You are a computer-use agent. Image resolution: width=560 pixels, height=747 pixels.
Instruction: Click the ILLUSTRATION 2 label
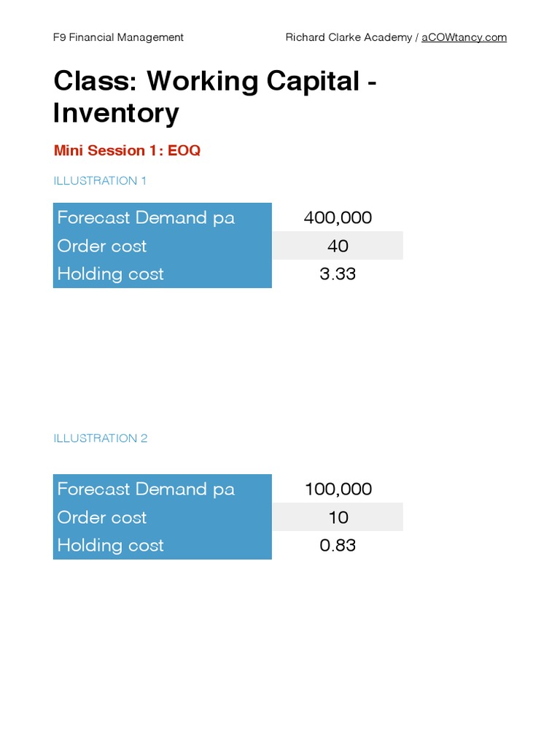pos(101,438)
